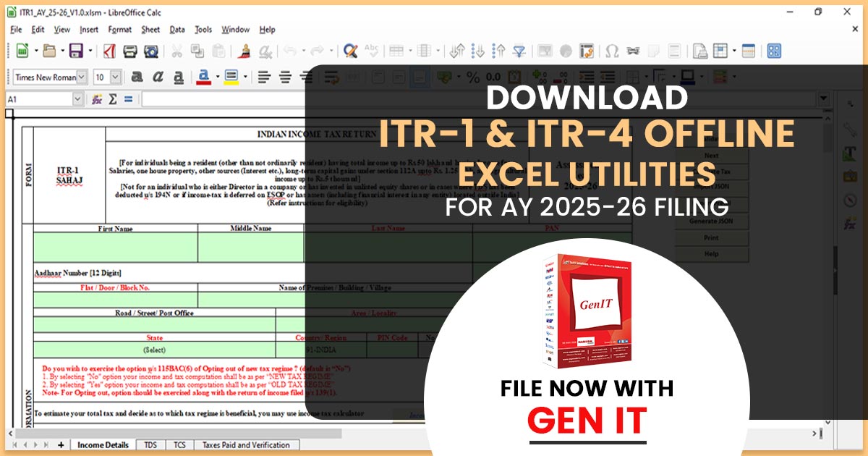This screenshot has height=456, width=868.
Task: Click the Save document icon
Action: tap(74, 51)
